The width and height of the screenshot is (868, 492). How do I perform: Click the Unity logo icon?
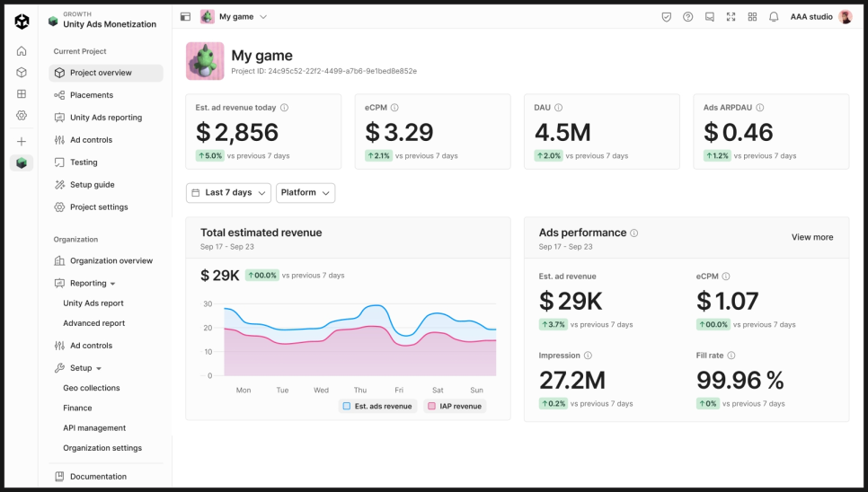click(22, 21)
